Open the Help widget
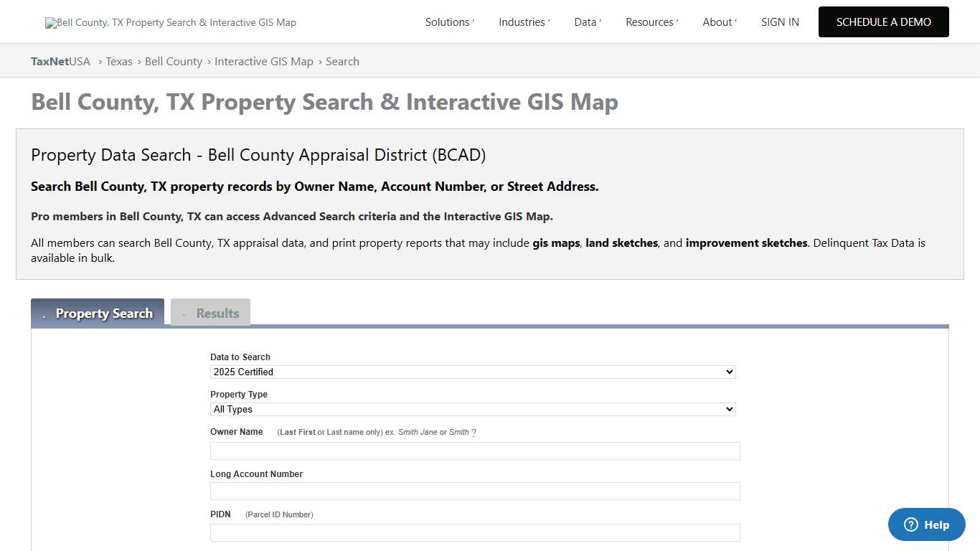Viewport: 980px width, 551px height. (926, 524)
